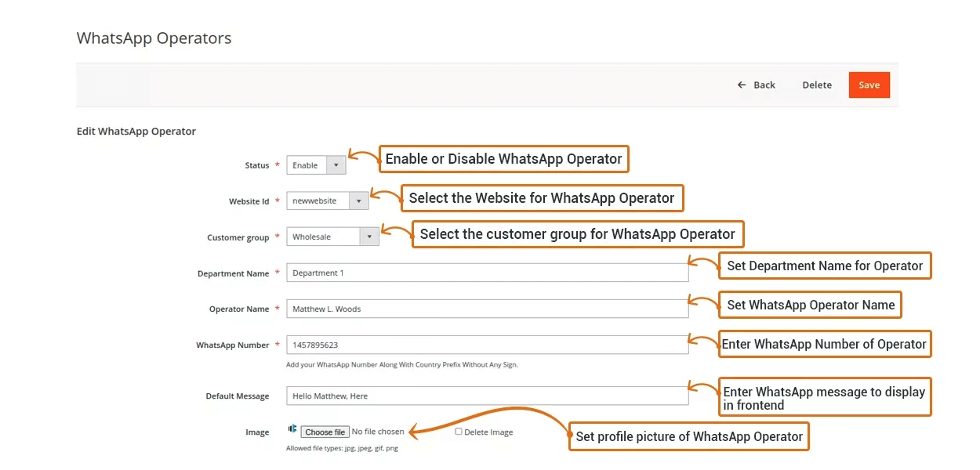Click the WhatsApp Operators page title
This screenshot has height=470, width=980.
[x=154, y=38]
